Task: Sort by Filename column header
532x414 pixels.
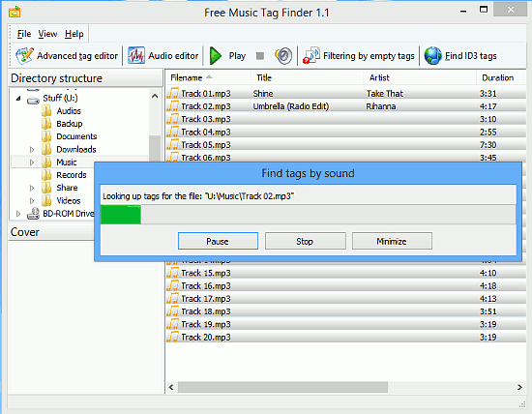Action: tap(208, 77)
